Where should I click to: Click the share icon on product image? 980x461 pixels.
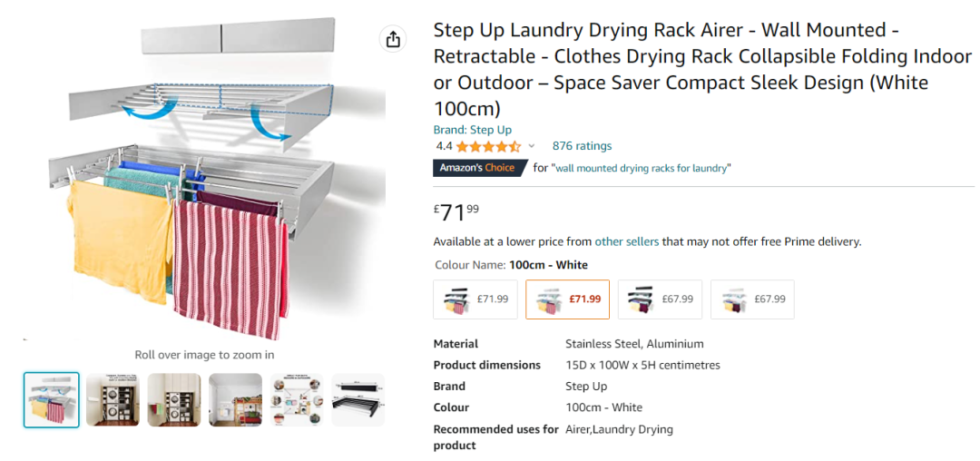point(393,39)
